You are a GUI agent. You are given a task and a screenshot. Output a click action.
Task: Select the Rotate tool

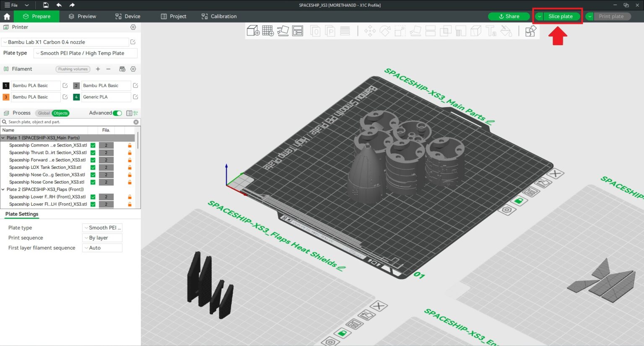[x=385, y=31]
